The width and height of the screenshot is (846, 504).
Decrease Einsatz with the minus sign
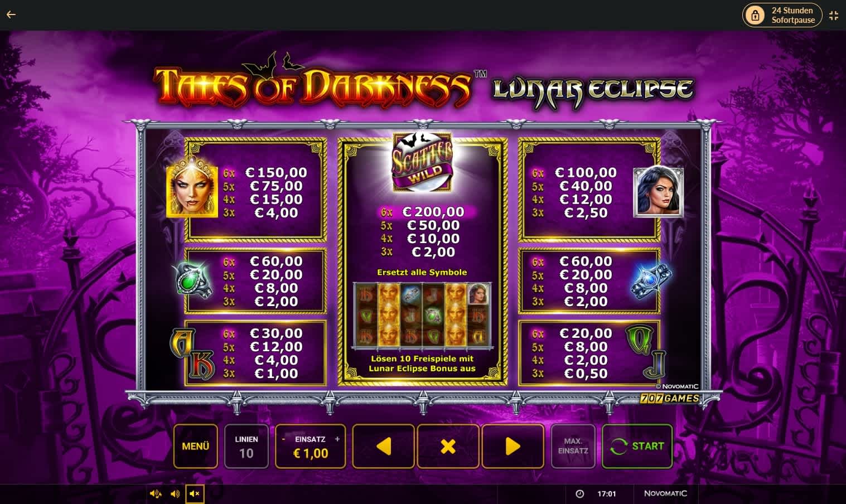click(283, 439)
